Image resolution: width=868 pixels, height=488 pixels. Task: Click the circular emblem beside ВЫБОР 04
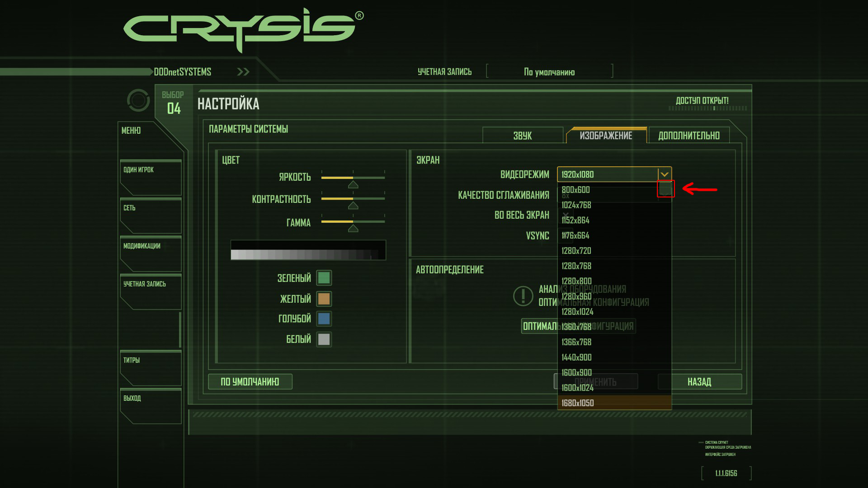138,100
